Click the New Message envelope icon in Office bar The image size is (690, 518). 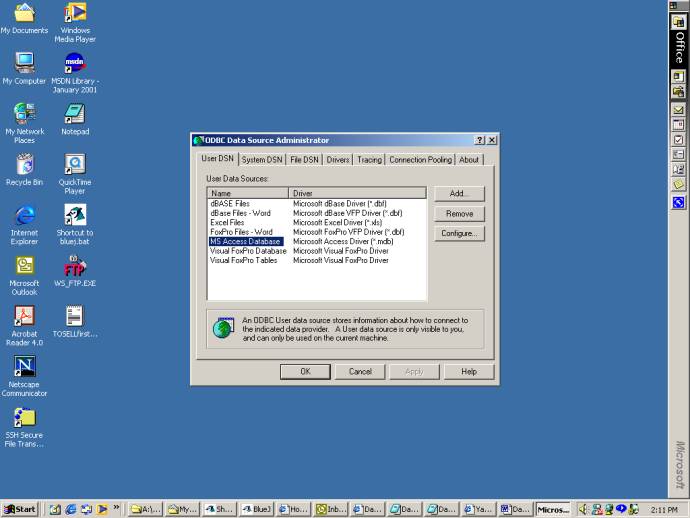678,110
